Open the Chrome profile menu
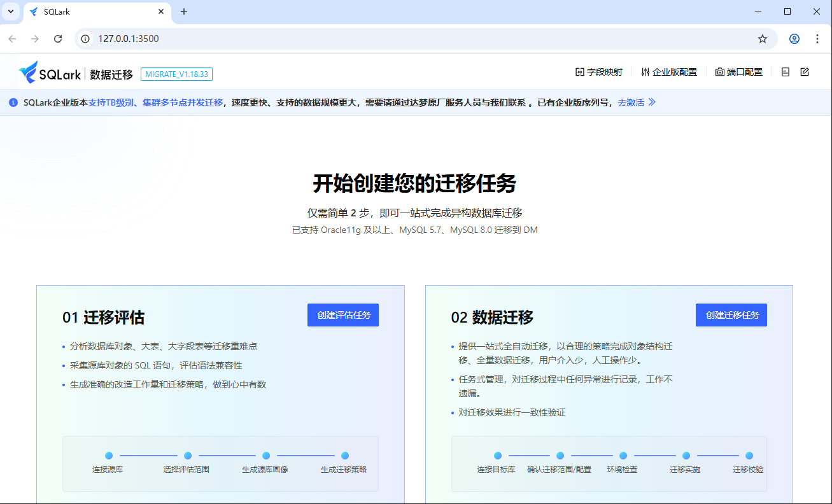Viewport: 832px width, 504px height. pos(794,39)
